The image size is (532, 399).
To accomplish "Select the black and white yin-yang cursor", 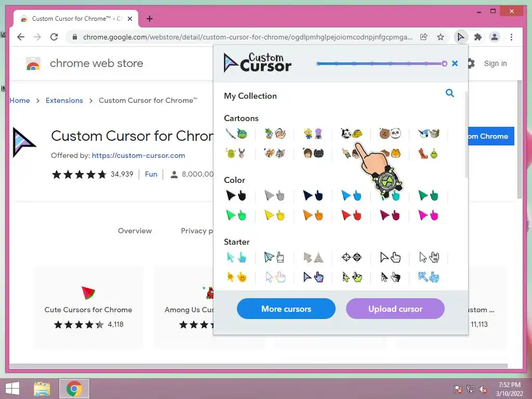I will tap(390, 277).
